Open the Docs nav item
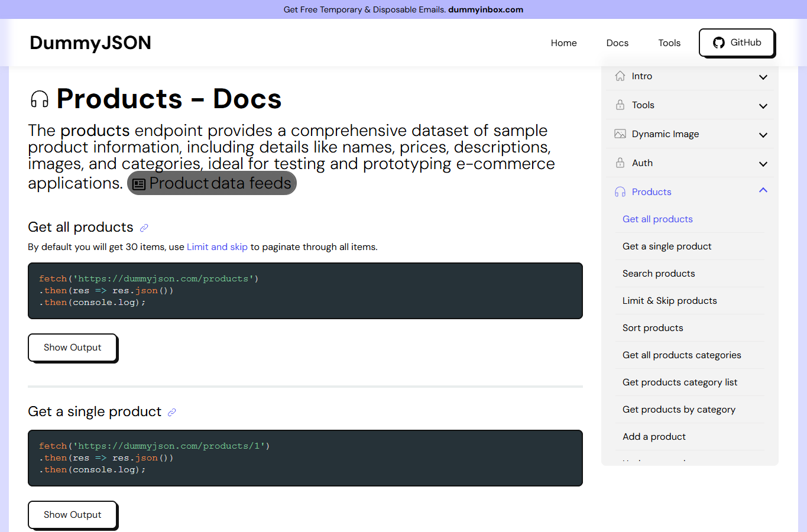Screen dimensions: 807x532 point(617,43)
